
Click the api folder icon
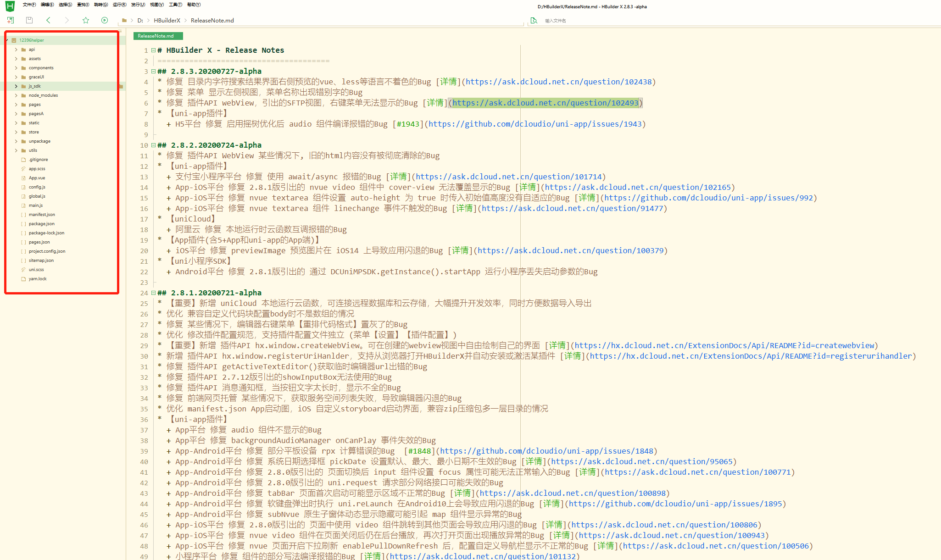pyautogui.click(x=23, y=50)
